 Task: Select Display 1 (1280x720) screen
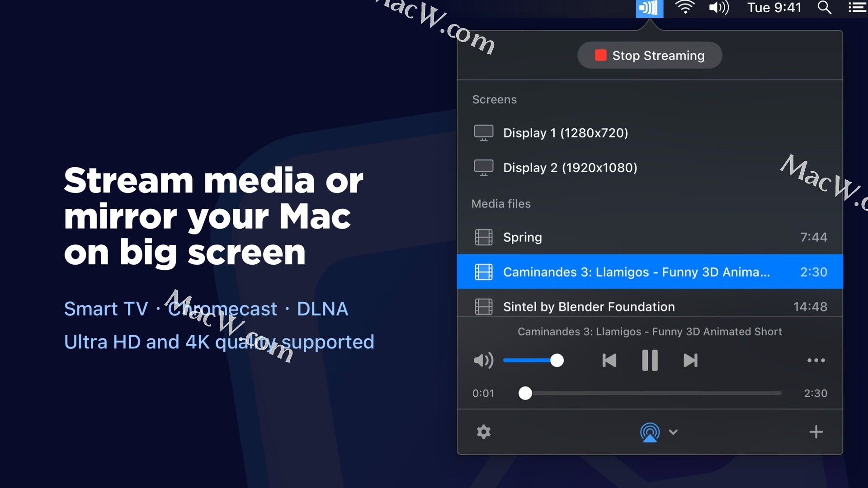tap(650, 133)
